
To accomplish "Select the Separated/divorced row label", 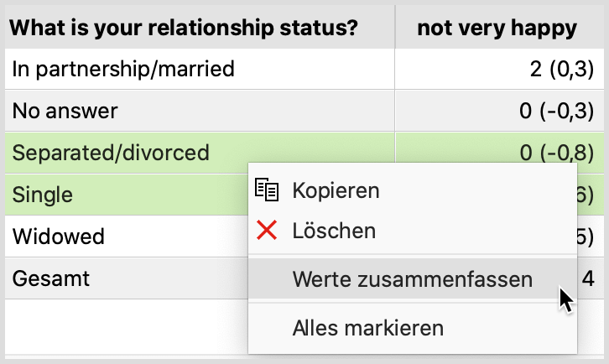I will [x=111, y=153].
